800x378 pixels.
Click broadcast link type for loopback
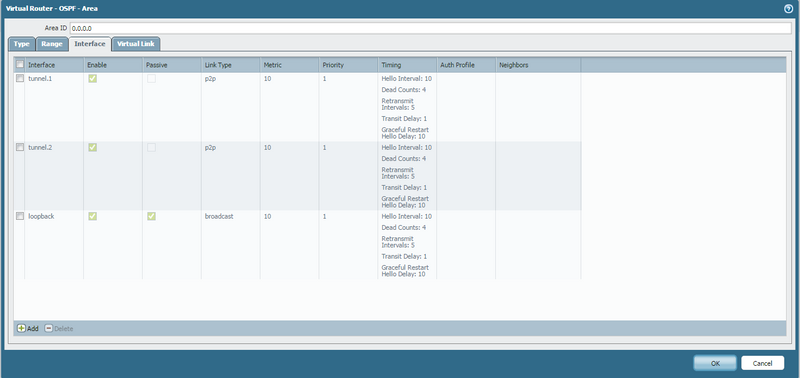pos(219,216)
